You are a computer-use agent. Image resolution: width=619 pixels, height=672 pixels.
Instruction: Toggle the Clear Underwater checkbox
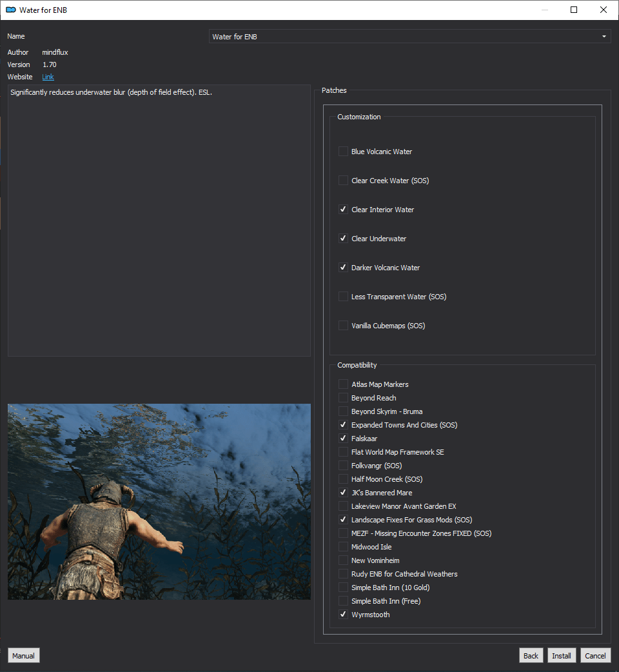tap(343, 238)
